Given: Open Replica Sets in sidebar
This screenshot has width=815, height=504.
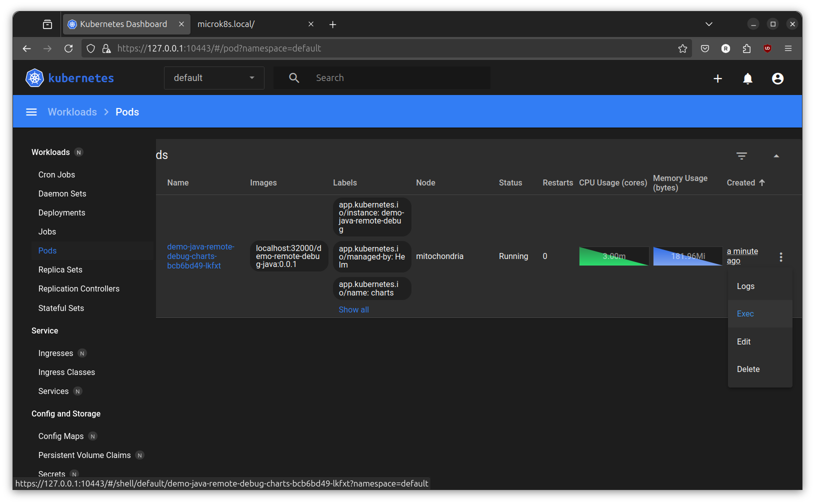Looking at the screenshot, I should [x=60, y=270].
